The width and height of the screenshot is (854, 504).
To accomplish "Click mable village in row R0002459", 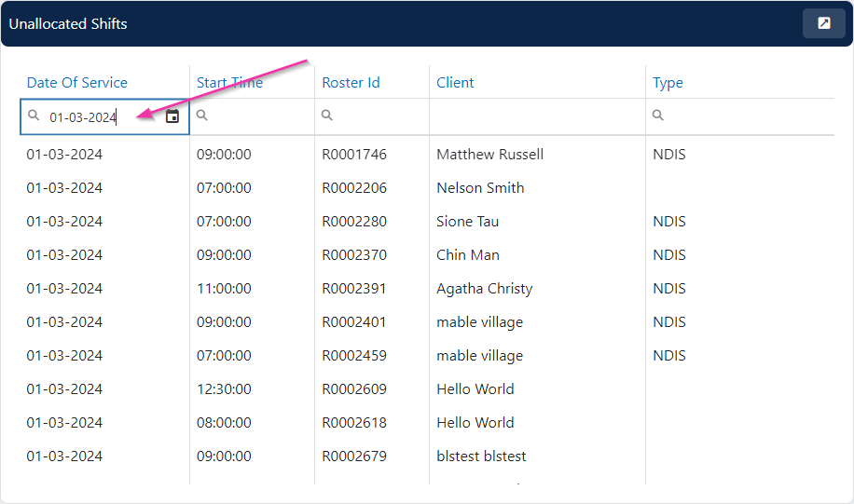I will pyautogui.click(x=479, y=357).
